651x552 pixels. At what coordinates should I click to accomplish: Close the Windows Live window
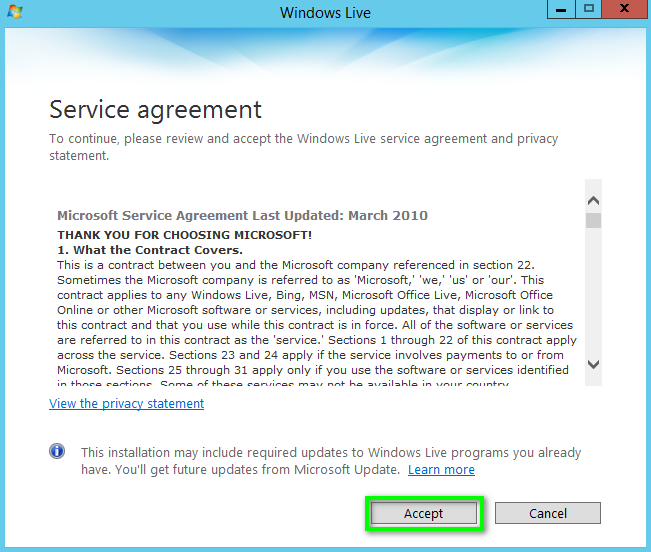(x=624, y=9)
